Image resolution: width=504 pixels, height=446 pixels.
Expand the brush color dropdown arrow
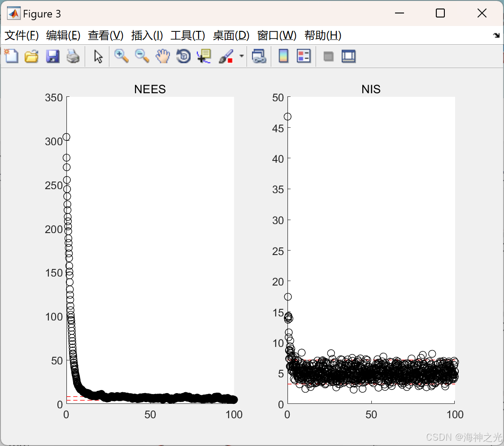click(x=241, y=56)
